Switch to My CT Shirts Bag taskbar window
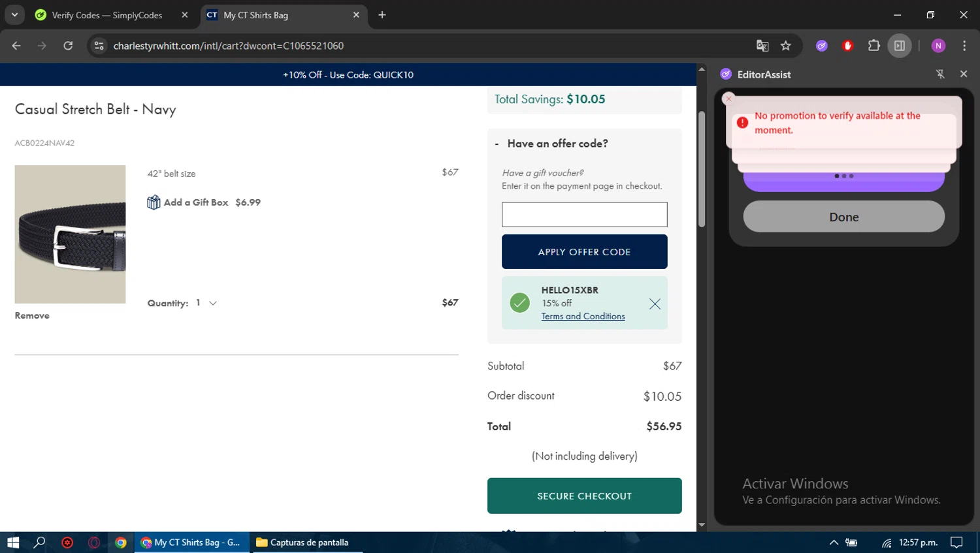Screen dimensions: 980x553 coord(191,543)
